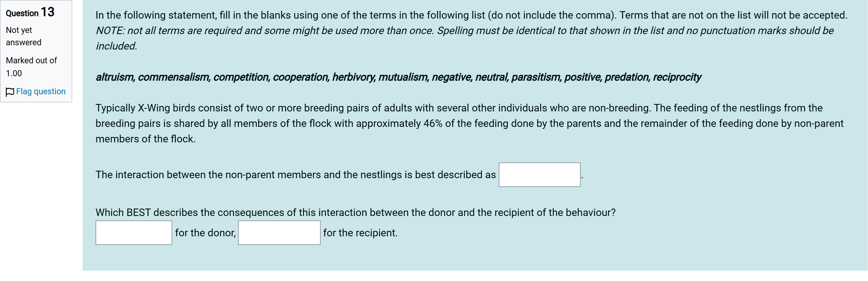Select the blank before "for the recipient"
868x281 pixels.
279,233
